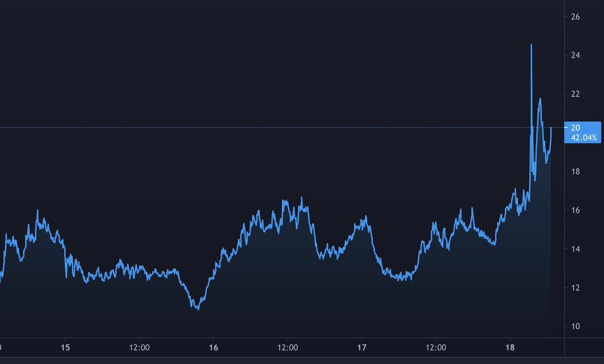Click the highest spike peak of the line
Screen dimensions: 604x364
[532, 45]
